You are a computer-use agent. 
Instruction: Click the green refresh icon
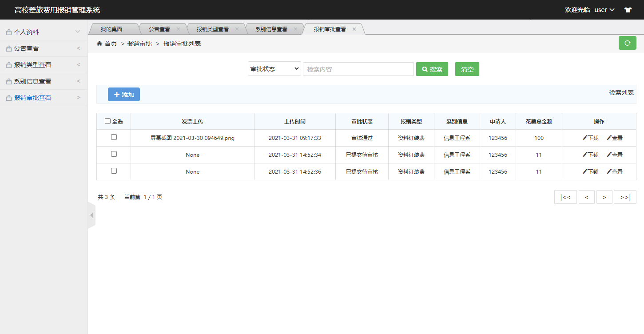pyautogui.click(x=627, y=43)
